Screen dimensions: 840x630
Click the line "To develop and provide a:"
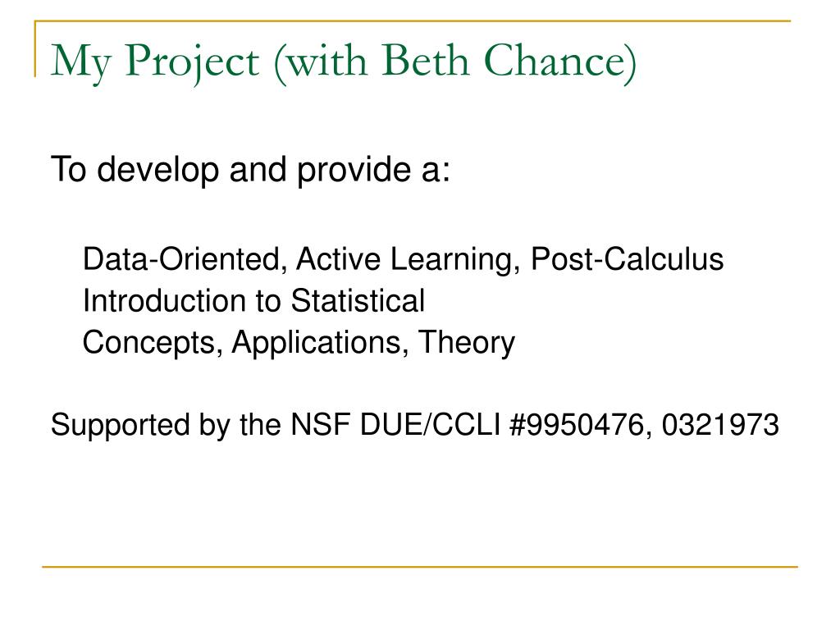[250, 169]
